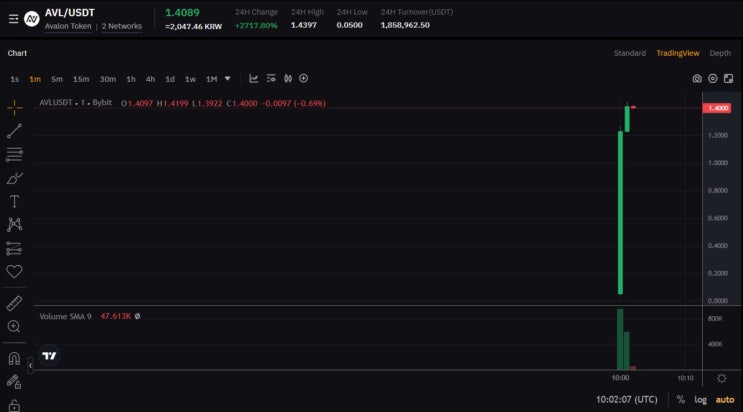Select the 1w timeframe

click(190, 79)
